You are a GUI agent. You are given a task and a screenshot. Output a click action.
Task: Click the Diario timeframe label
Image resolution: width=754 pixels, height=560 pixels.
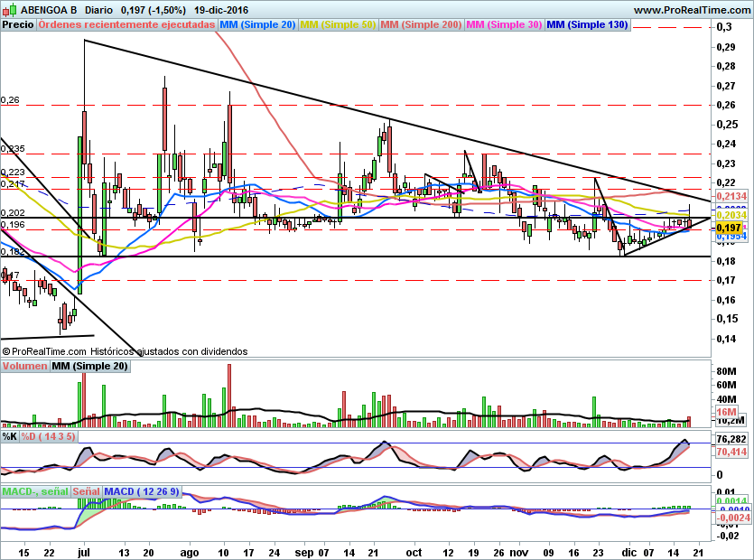[x=98, y=10]
